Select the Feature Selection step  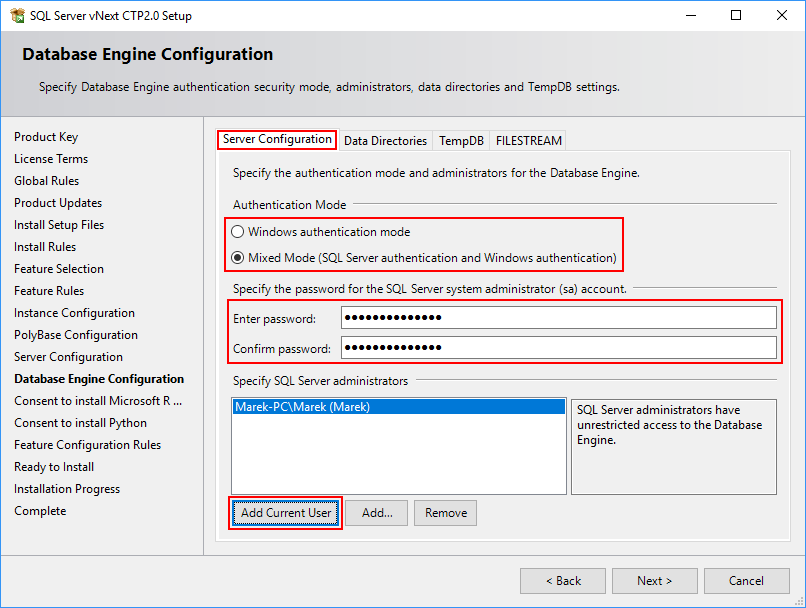(58, 268)
